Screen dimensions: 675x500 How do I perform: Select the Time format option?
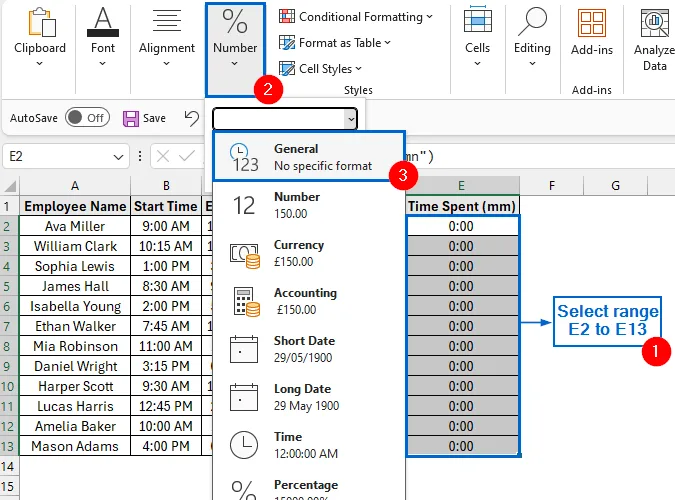309,445
